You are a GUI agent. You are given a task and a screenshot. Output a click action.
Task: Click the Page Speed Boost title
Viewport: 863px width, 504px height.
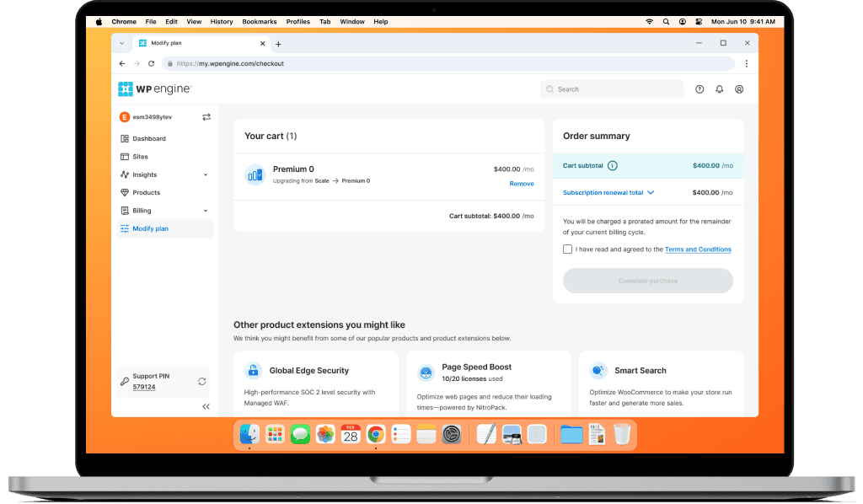point(477,367)
